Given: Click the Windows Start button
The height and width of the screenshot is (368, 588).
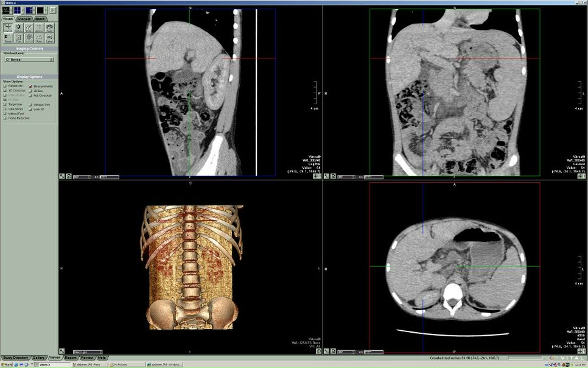Looking at the screenshot, I should tap(9, 364).
